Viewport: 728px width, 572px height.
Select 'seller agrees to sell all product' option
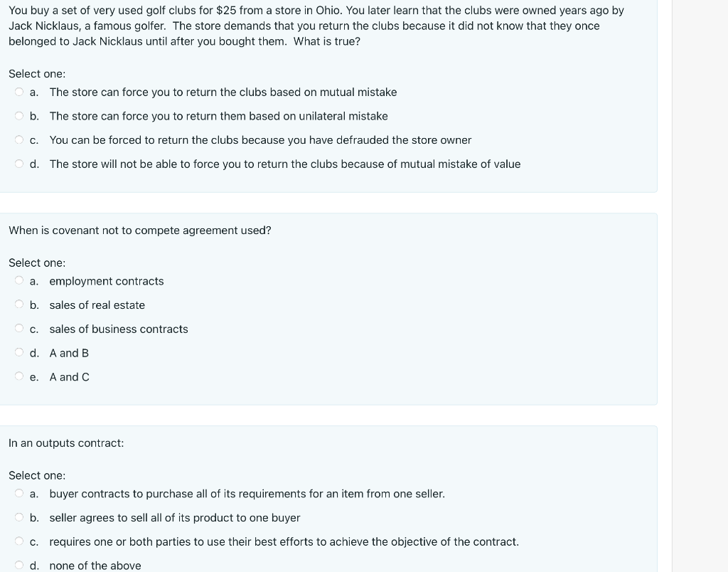(19, 517)
